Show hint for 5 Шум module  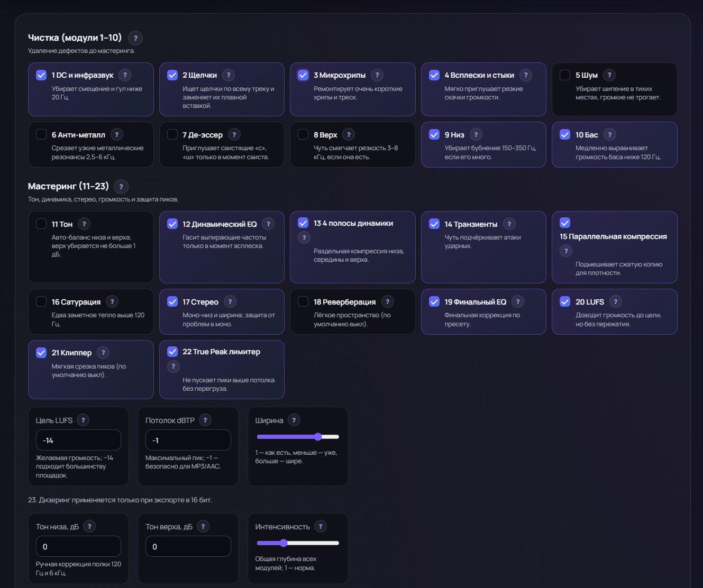coord(609,75)
